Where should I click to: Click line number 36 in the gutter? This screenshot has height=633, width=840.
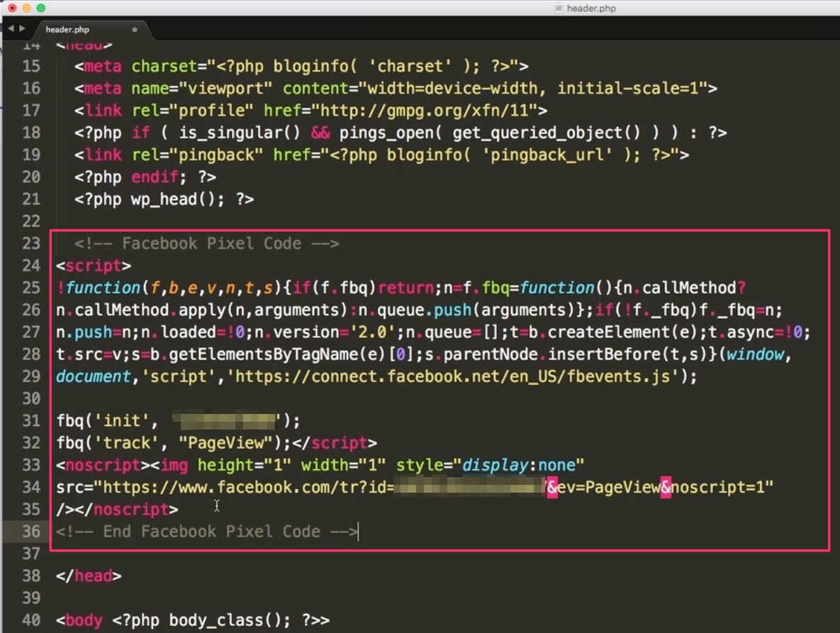pyautogui.click(x=30, y=532)
